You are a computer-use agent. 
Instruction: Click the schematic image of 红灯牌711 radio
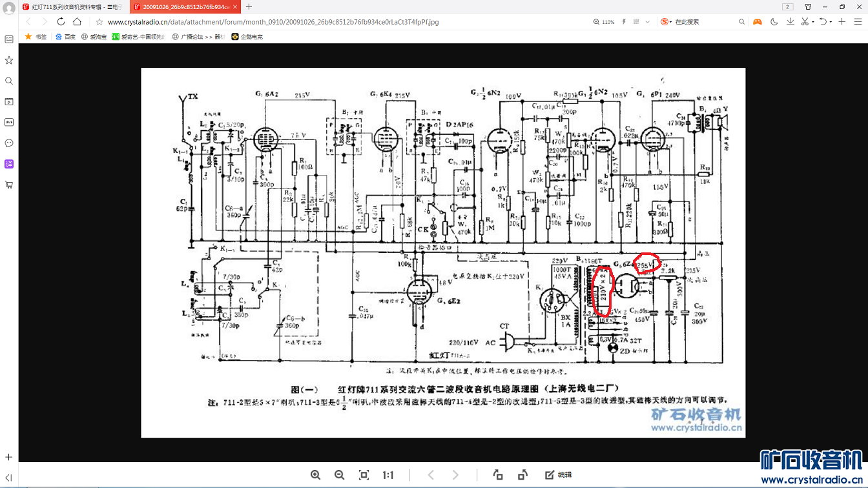click(x=443, y=252)
